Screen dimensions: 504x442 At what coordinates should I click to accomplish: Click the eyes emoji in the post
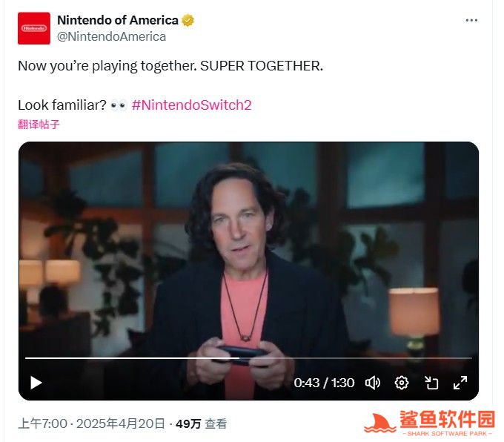coord(119,105)
